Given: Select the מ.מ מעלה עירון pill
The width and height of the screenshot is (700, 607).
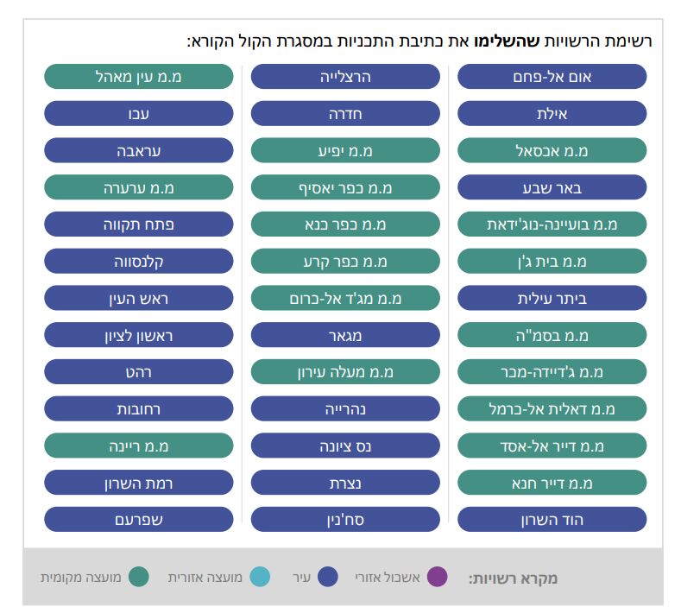Looking at the screenshot, I should tap(345, 372).
